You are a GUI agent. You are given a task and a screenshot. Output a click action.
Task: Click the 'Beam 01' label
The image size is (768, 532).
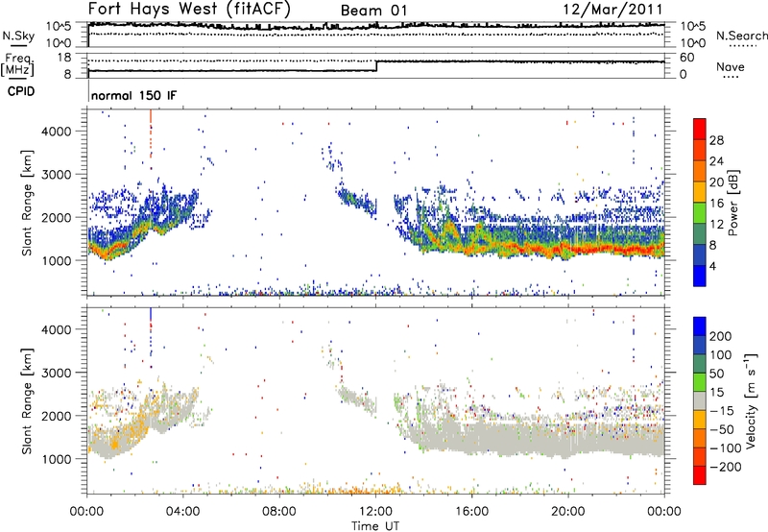(x=373, y=11)
